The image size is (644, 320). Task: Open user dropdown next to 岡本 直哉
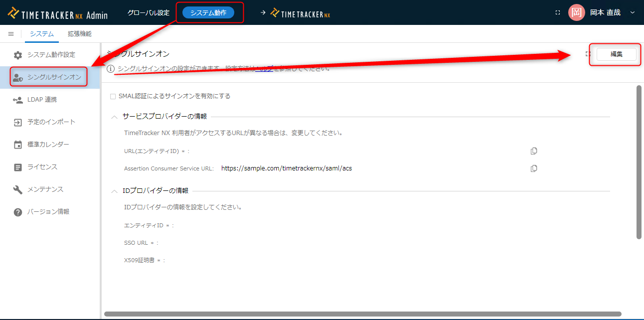[x=633, y=12]
